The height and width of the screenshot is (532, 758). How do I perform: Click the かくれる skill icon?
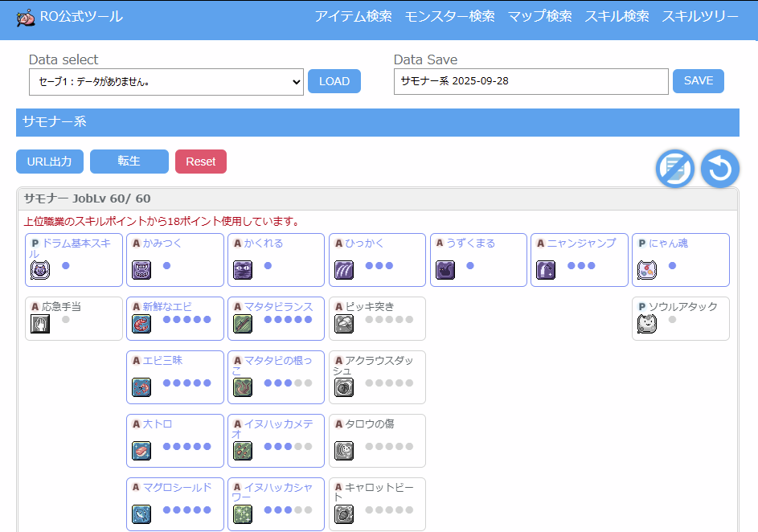pyautogui.click(x=243, y=270)
